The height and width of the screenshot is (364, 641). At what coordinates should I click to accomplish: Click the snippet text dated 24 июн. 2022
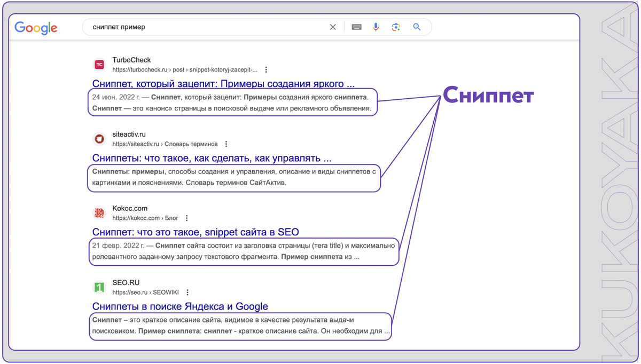232,102
